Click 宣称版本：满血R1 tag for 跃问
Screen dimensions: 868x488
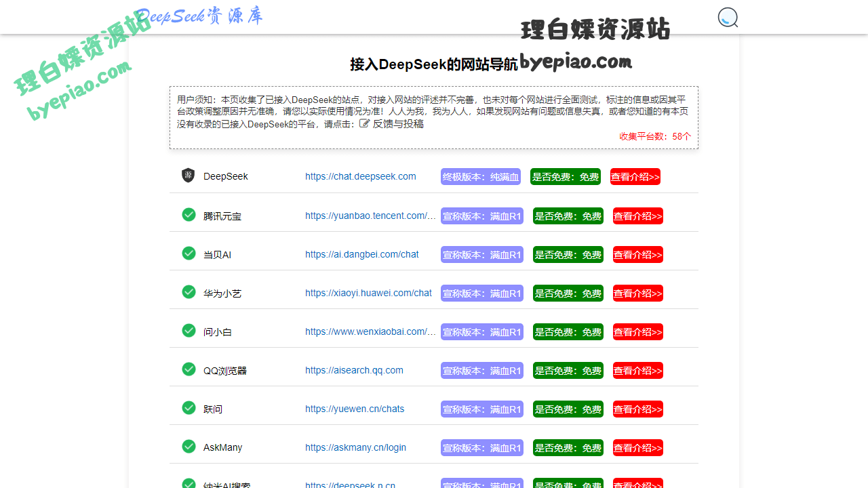[482, 409]
